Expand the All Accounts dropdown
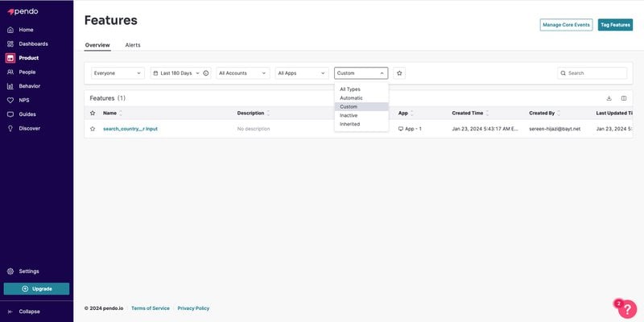This screenshot has height=322, width=644. coord(242,73)
